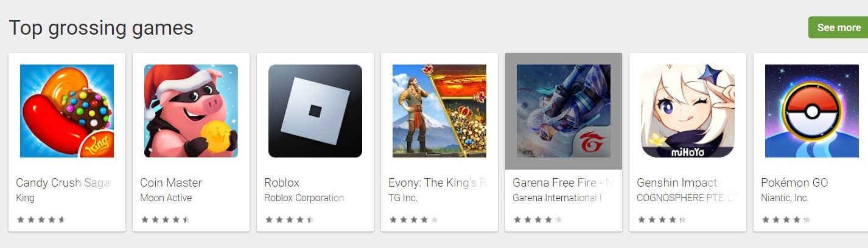
Task: Open the Top grossing games heading
Action: (101, 28)
